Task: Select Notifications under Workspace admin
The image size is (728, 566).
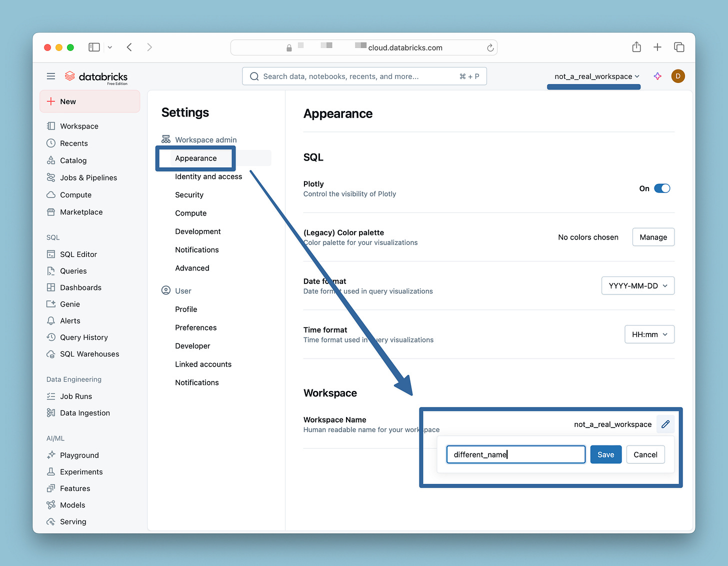Action: pos(197,250)
